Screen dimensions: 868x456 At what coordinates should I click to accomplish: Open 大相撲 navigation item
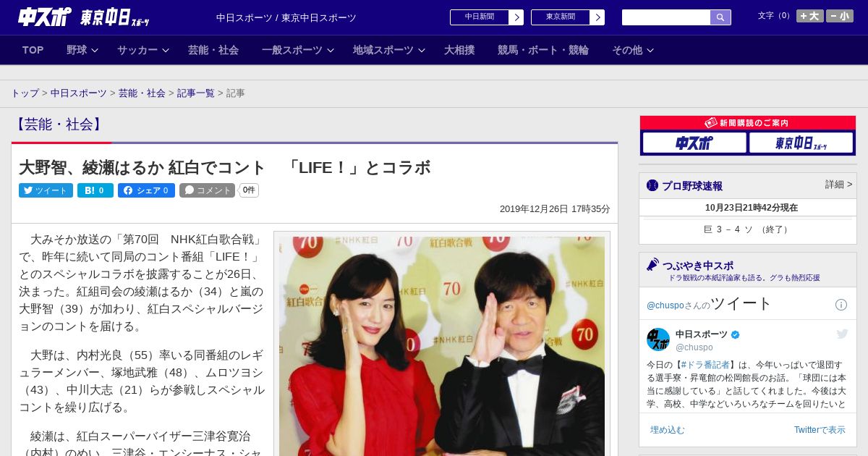tap(459, 50)
